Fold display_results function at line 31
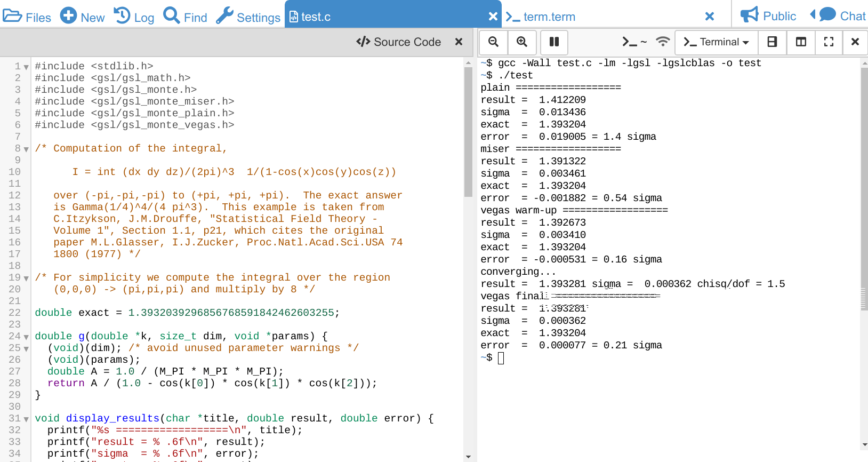 pos(26,419)
